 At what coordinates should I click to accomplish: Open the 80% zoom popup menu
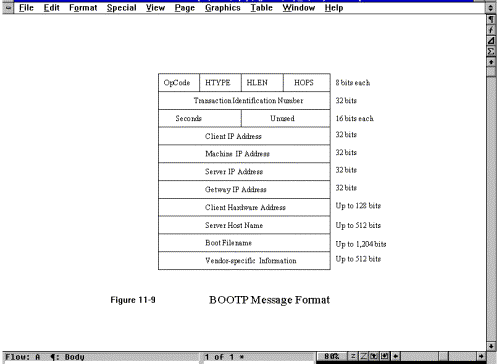pyautogui.click(x=331, y=356)
